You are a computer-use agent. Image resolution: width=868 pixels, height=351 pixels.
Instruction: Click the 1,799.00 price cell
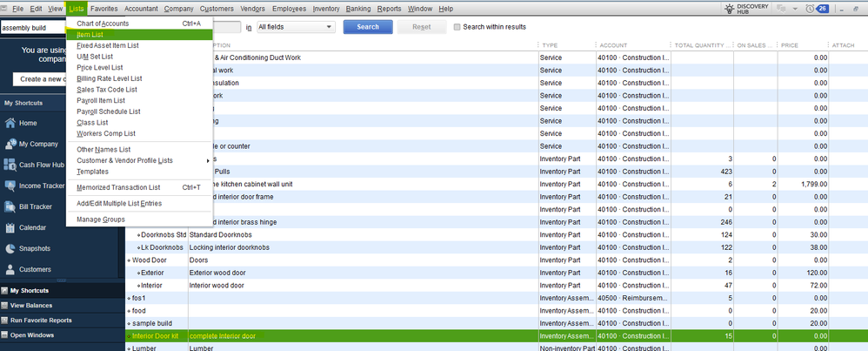click(803, 184)
